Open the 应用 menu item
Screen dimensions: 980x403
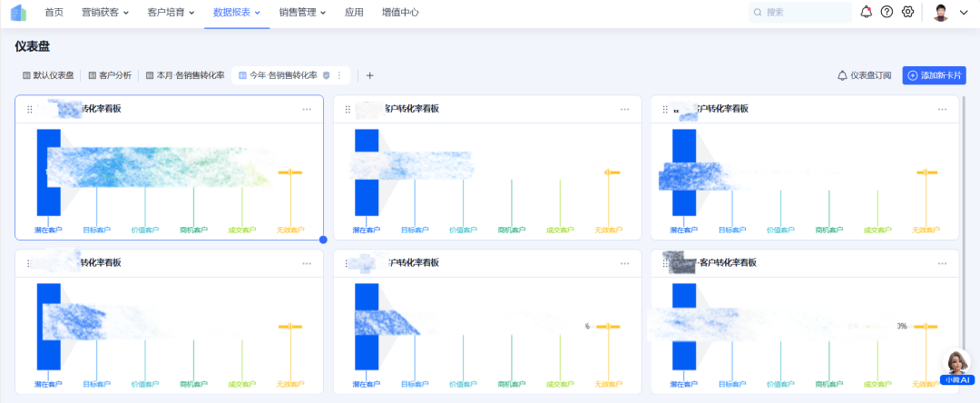pyautogui.click(x=354, y=13)
